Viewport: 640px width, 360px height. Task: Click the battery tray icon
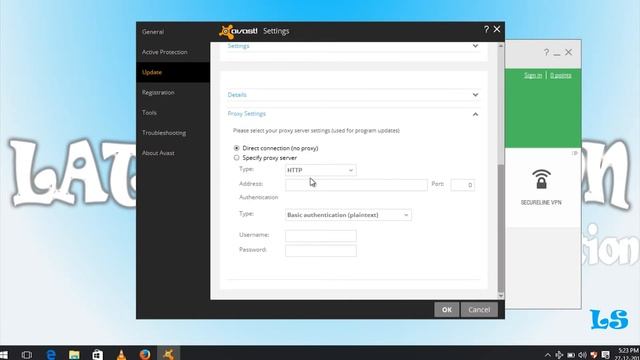click(x=571, y=355)
